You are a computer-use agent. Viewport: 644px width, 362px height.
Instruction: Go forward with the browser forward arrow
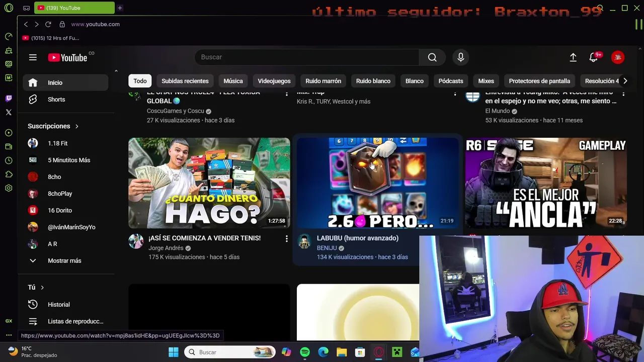coord(36,24)
